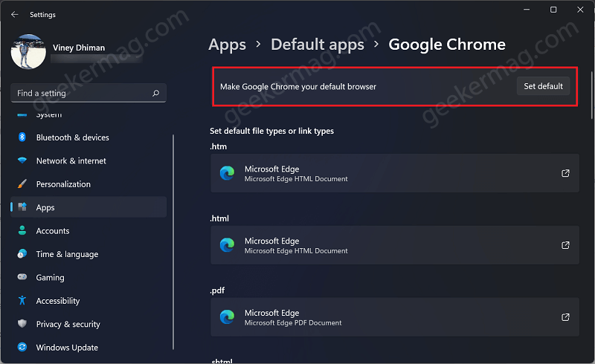The height and width of the screenshot is (364, 595).
Task: Change .htm default Microsoft Edge entry
Action: pyautogui.click(x=395, y=173)
